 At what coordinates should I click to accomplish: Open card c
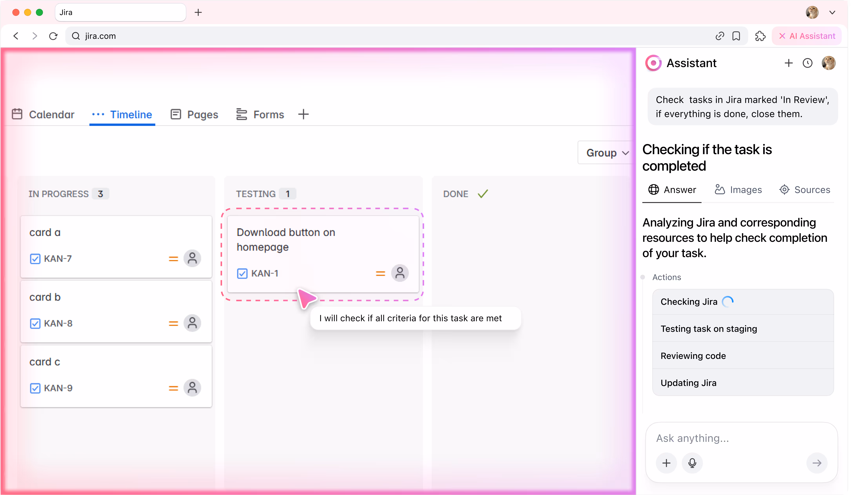click(x=116, y=376)
